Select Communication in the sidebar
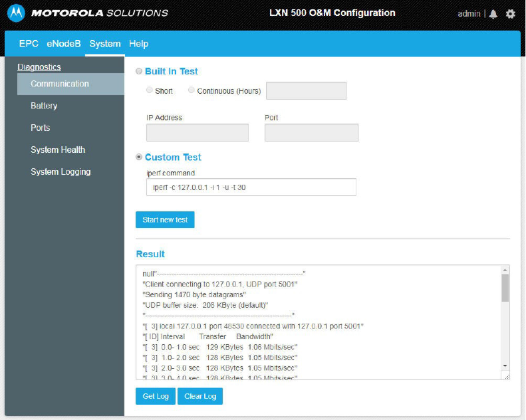This screenshot has height=420, width=526. tap(70, 84)
